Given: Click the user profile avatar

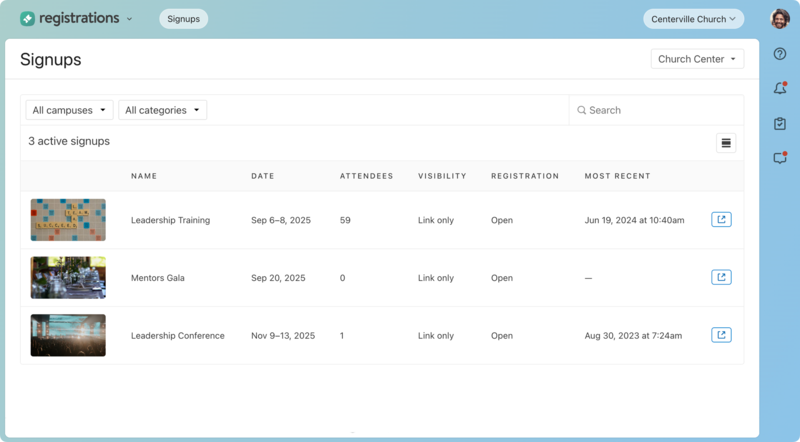Looking at the screenshot, I should coord(780,19).
